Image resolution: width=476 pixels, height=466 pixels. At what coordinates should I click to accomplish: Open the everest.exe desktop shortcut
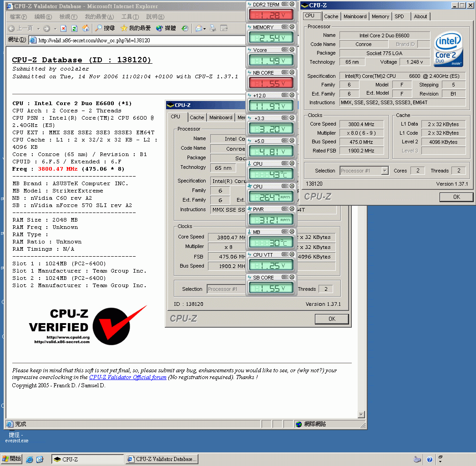coord(16,437)
